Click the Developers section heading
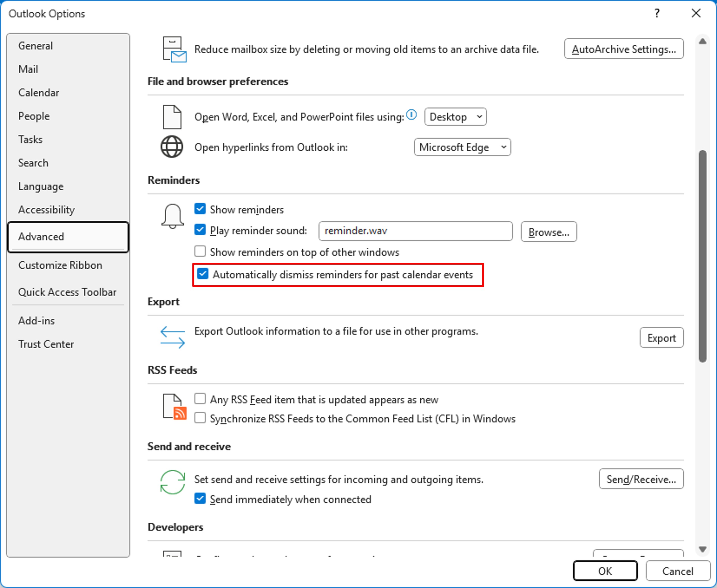717x588 pixels. 175,527
